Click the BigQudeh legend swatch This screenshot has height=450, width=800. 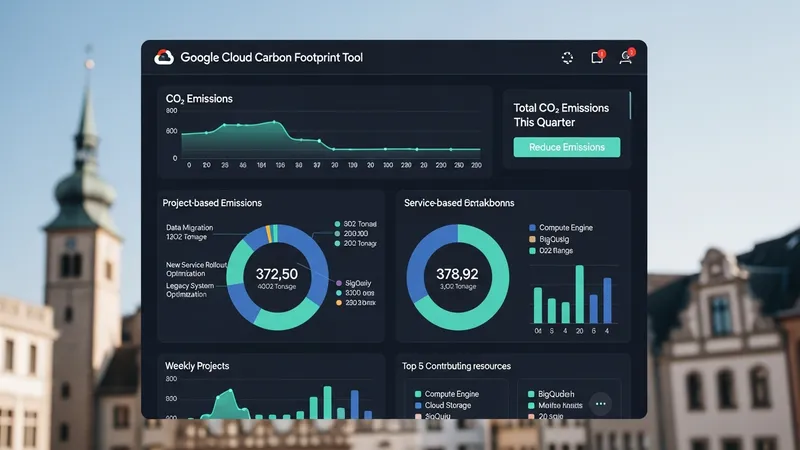click(x=531, y=394)
